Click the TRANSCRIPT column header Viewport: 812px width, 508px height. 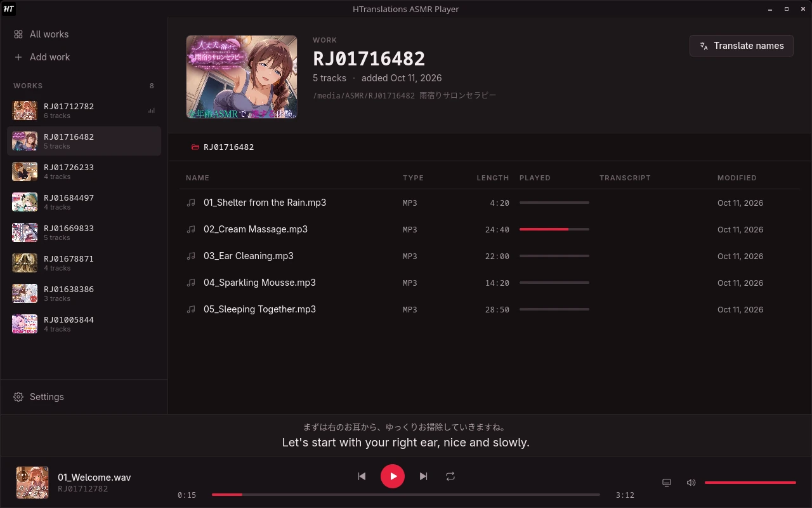625,178
